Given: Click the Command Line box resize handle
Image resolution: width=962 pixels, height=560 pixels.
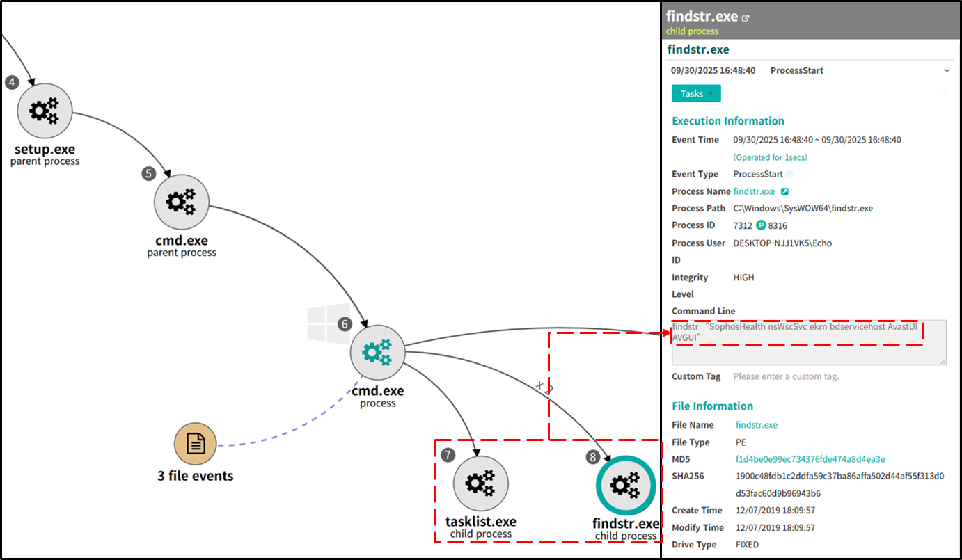Looking at the screenshot, I should 943,361.
